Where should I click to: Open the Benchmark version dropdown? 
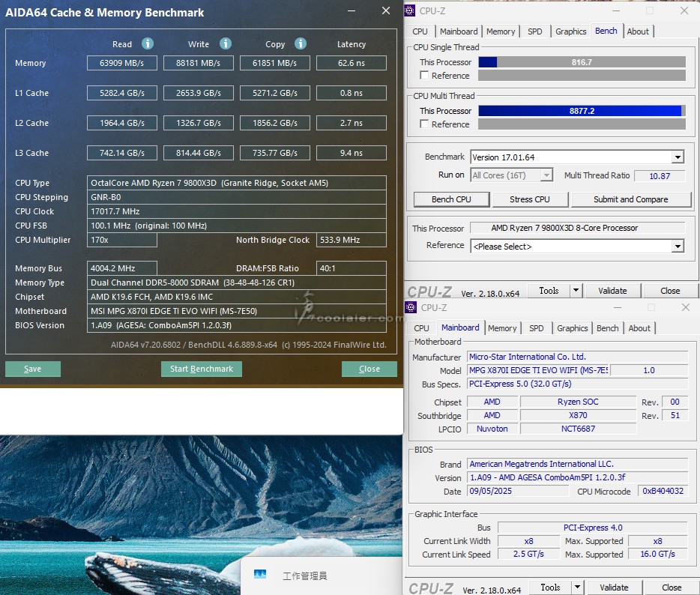[x=678, y=157]
